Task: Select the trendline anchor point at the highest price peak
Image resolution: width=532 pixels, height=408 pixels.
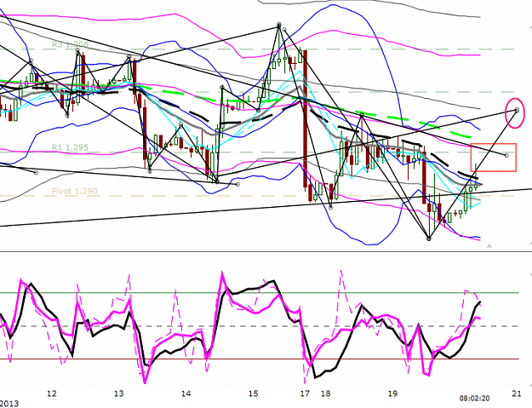Action: tap(279, 25)
